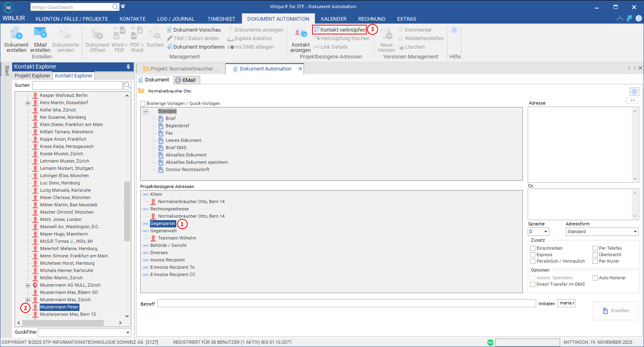Click the EMail erstellen icon
This screenshot has width=644, height=347.
40,33
